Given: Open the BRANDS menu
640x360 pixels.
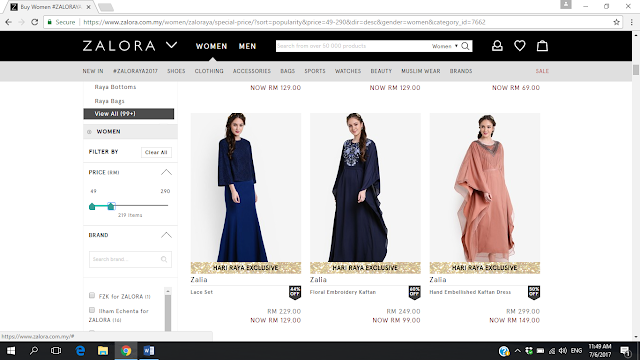Looking at the screenshot, I should coord(461,71).
